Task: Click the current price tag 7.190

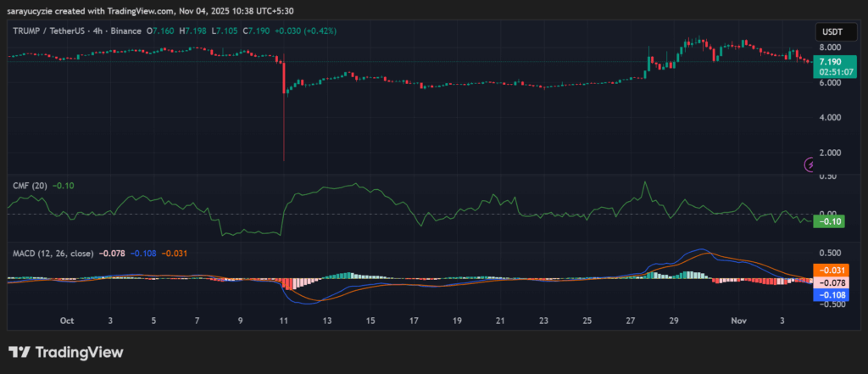Action: pyautogui.click(x=830, y=62)
